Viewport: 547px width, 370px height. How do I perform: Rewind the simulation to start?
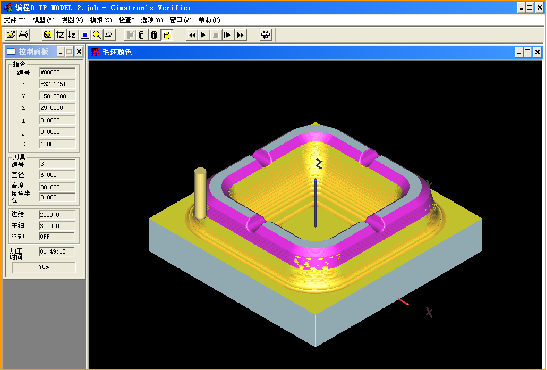(192, 35)
